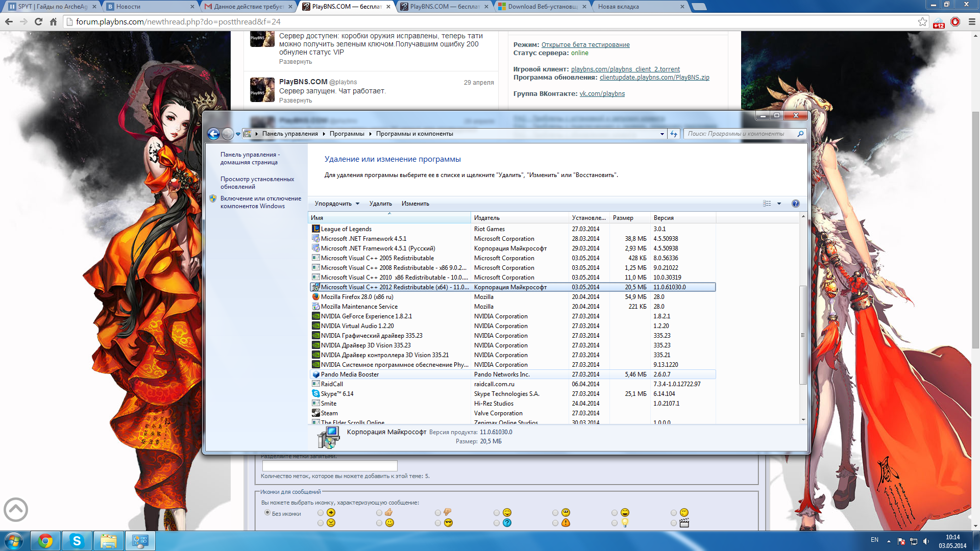Open the playbns_client_2.torrent link
Viewport: 980px width, 551px height.
(x=625, y=69)
